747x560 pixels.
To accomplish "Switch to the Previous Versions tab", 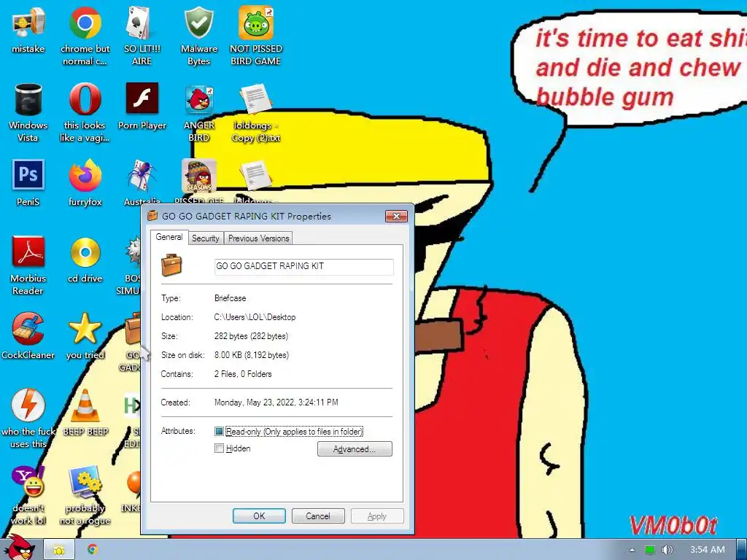I will pos(259,238).
